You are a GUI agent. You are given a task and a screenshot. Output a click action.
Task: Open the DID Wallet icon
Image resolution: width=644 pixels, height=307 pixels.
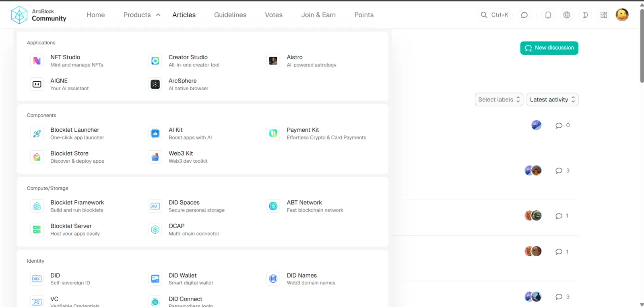[x=155, y=279]
